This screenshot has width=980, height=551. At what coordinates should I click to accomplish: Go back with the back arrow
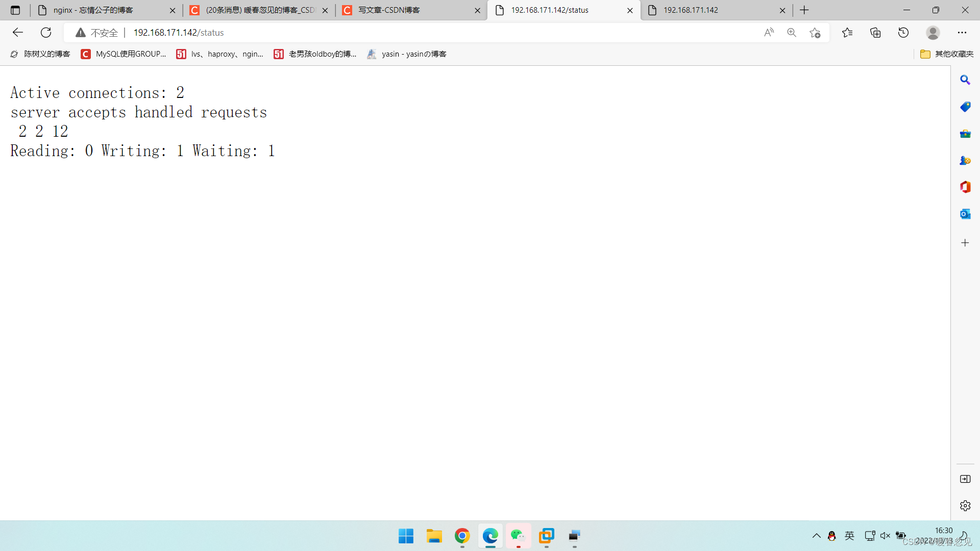[18, 33]
